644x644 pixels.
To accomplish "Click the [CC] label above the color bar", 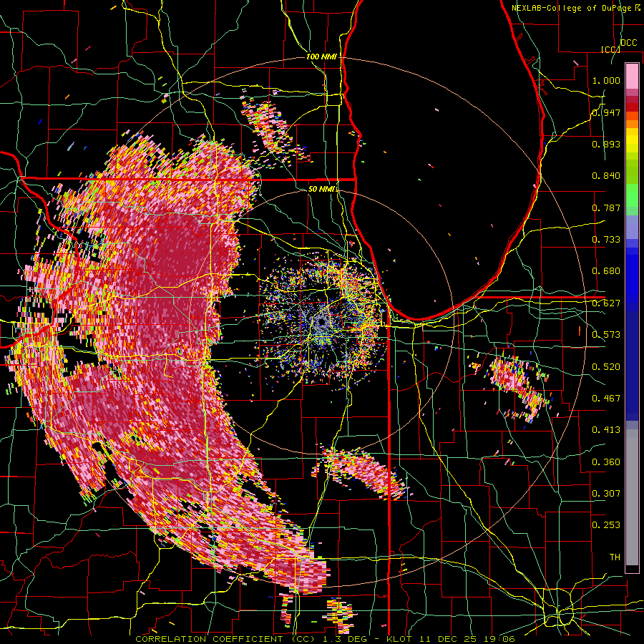I will [x=610, y=49].
